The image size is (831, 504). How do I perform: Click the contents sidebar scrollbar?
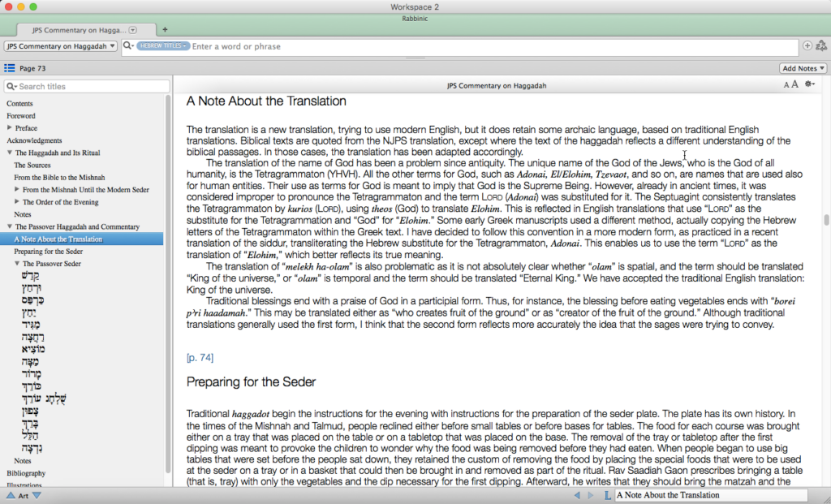pos(169,283)
